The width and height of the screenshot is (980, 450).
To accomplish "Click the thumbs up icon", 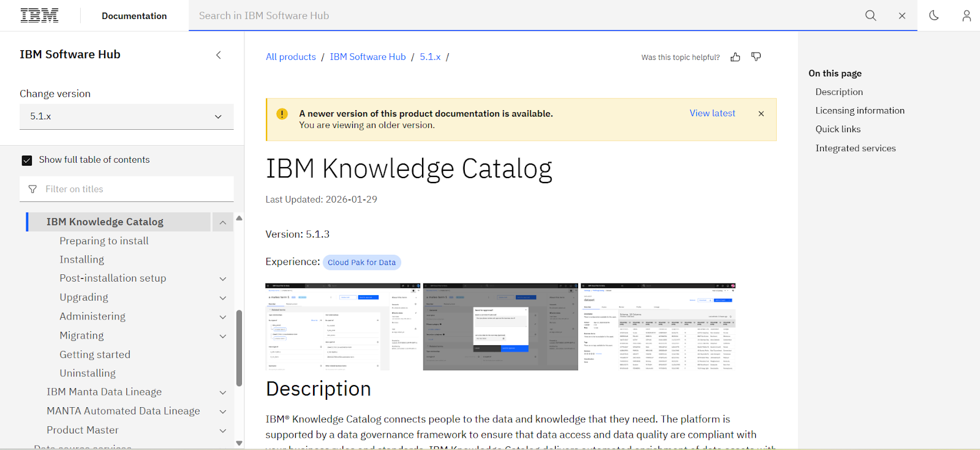I will 735,57.
